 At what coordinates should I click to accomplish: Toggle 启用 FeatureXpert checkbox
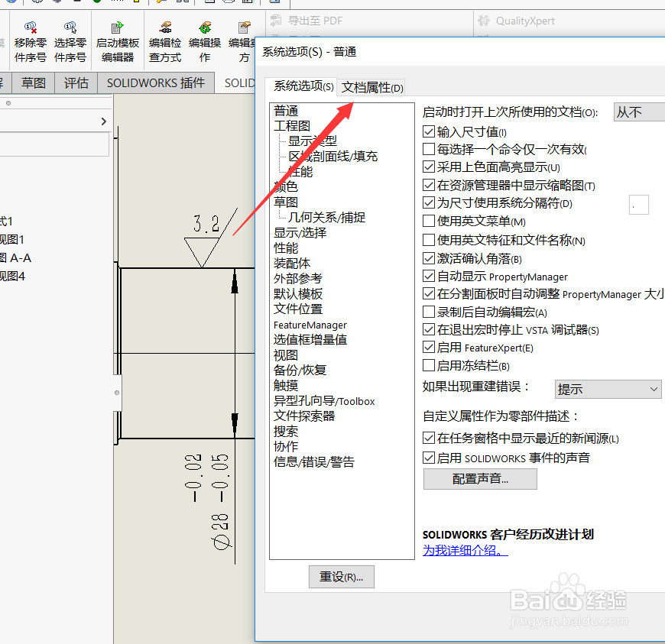tap(429, 348)
